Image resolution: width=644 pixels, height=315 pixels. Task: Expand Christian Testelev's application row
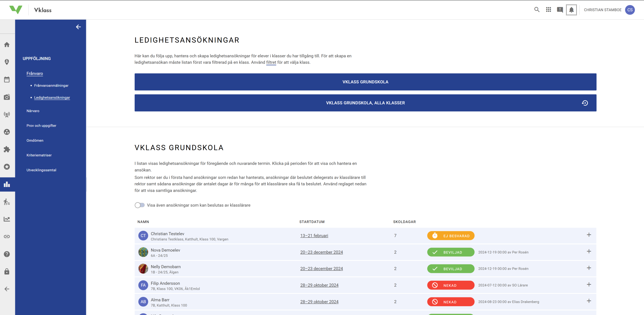(589, 235)
